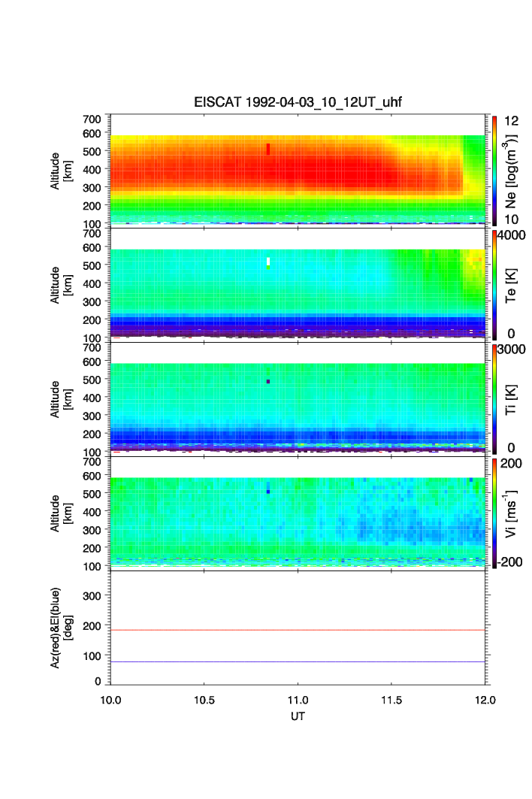This screenshot has height=799, width=532.
Task: Click the Te [K] label text
Action: coord(511,286)
